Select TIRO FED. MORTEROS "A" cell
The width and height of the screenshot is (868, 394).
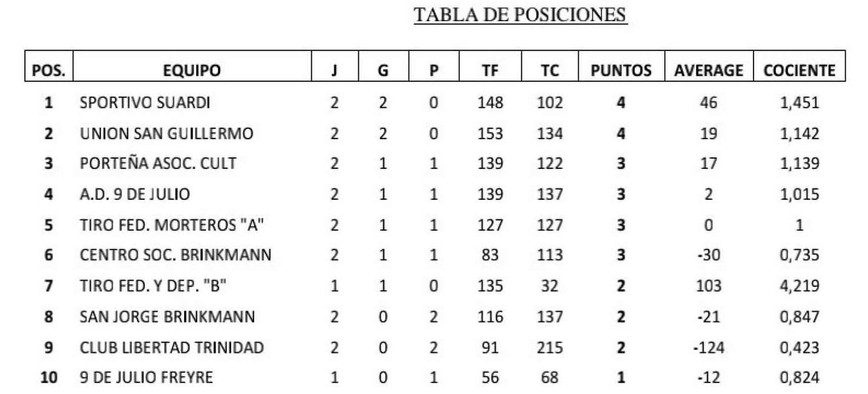click(173, 225)
